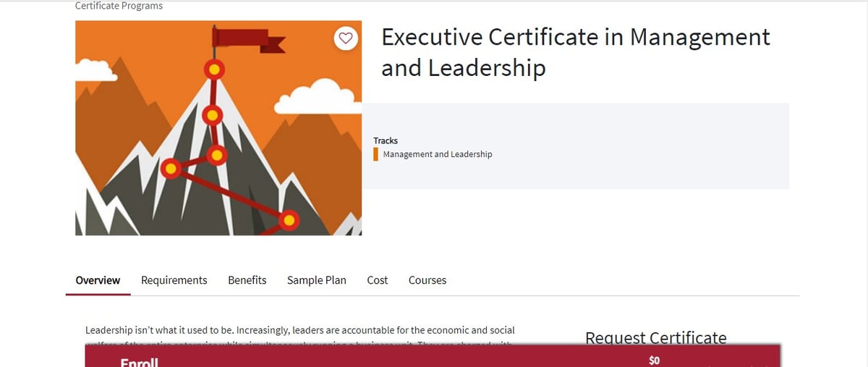
Task: Click the Request Certificate heading
Action: click(656, 337)
